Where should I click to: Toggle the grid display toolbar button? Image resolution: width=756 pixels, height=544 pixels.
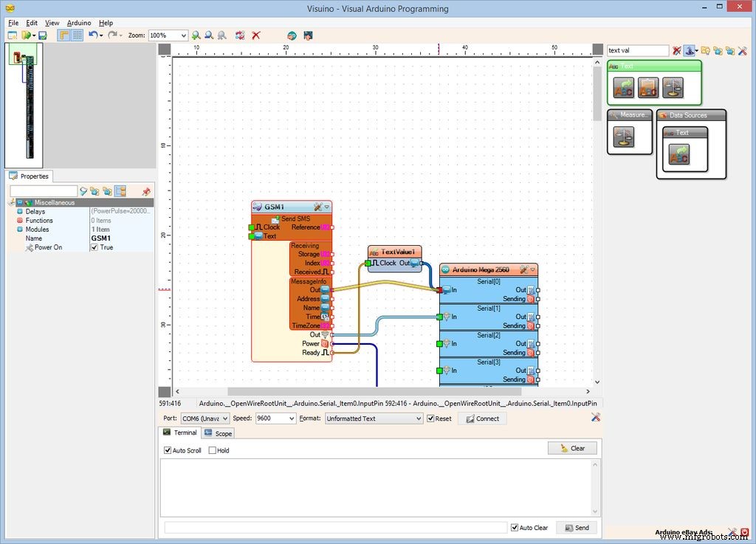(77, 35)
